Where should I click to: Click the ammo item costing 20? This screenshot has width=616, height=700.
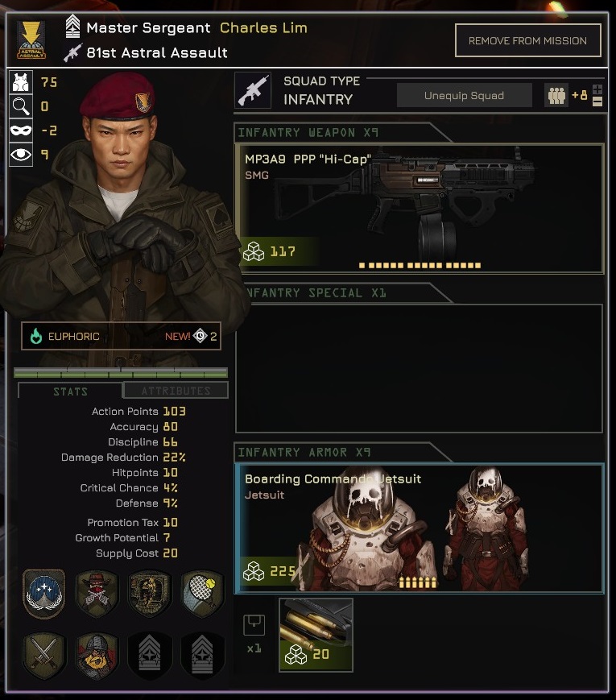(316, 635)
